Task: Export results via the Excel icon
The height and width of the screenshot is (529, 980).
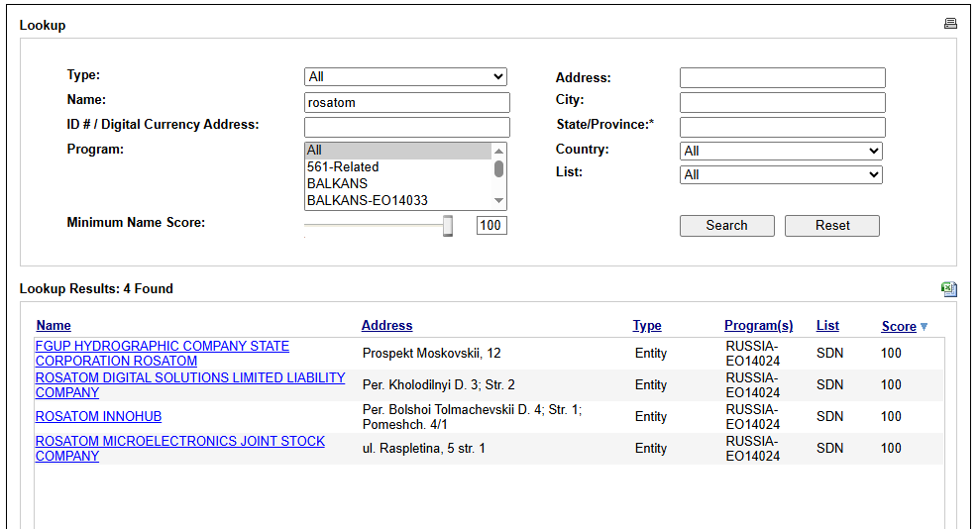Action: click(x=948, y=288)
